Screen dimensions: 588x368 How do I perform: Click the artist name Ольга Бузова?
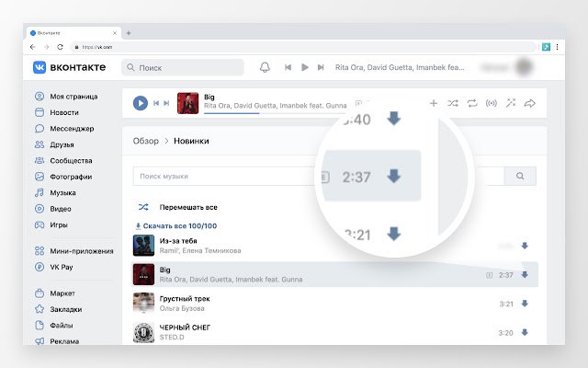click(182, 308)
